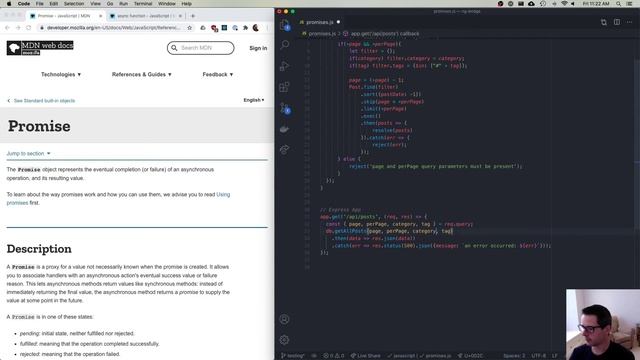This screenshot has width=640, height=360.
Task: Open the Code application menu
Action: (x=24, y=4)
